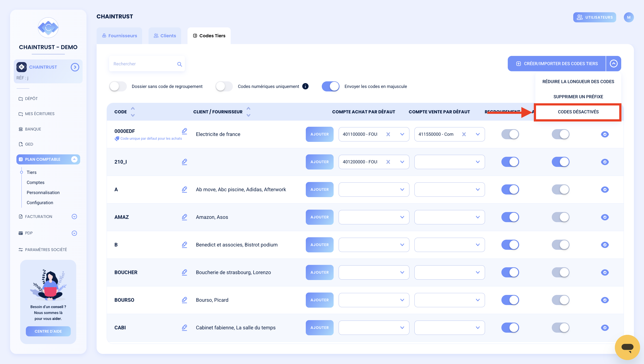Open UTILISATEURS button
This screenshot has width=644, height=364.
pyautogui.click(x=594, y=17)
